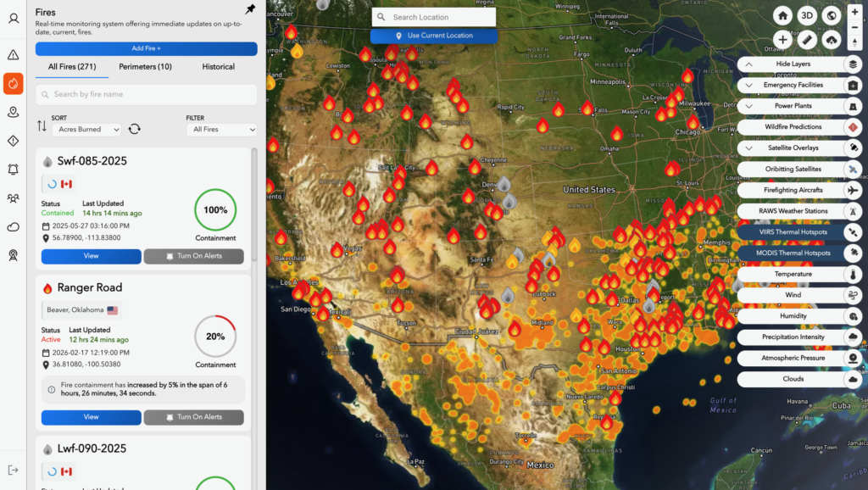Image resolution: width=868 pixels, height=490 pixels.
Task: Switch map to 3D view
Action: [x=807, y=15]
